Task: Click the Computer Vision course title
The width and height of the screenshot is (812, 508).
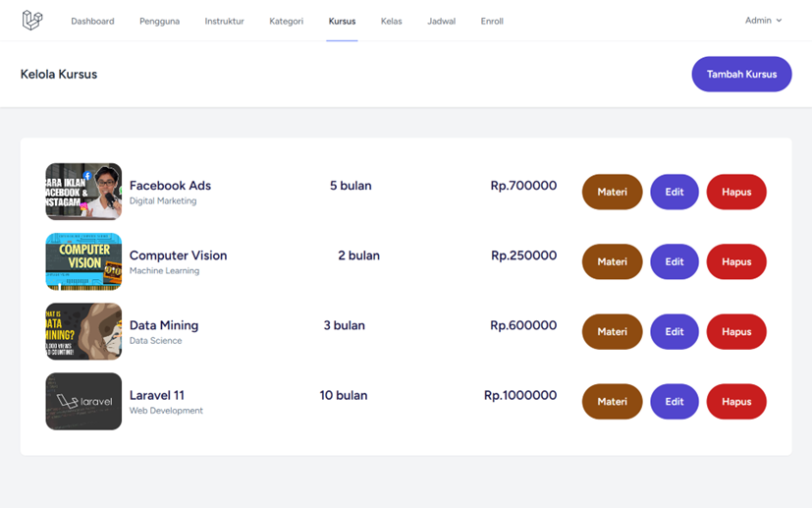Action: click(178, 255)
